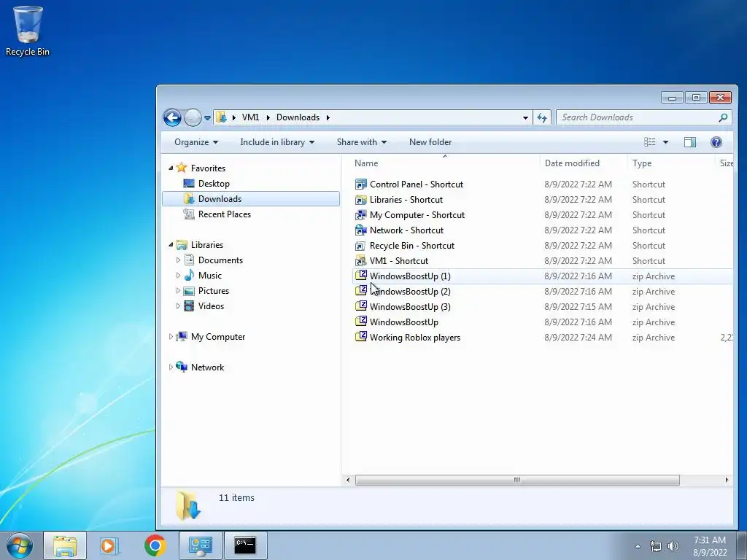Select the Libraries - Shortcut icon
The image size is (747, 560).
coord(361,199)
